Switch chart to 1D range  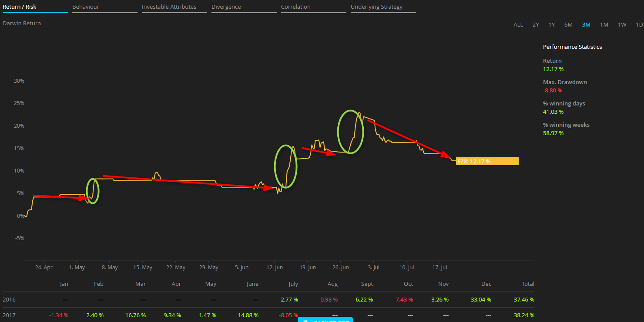pos(639,24)
